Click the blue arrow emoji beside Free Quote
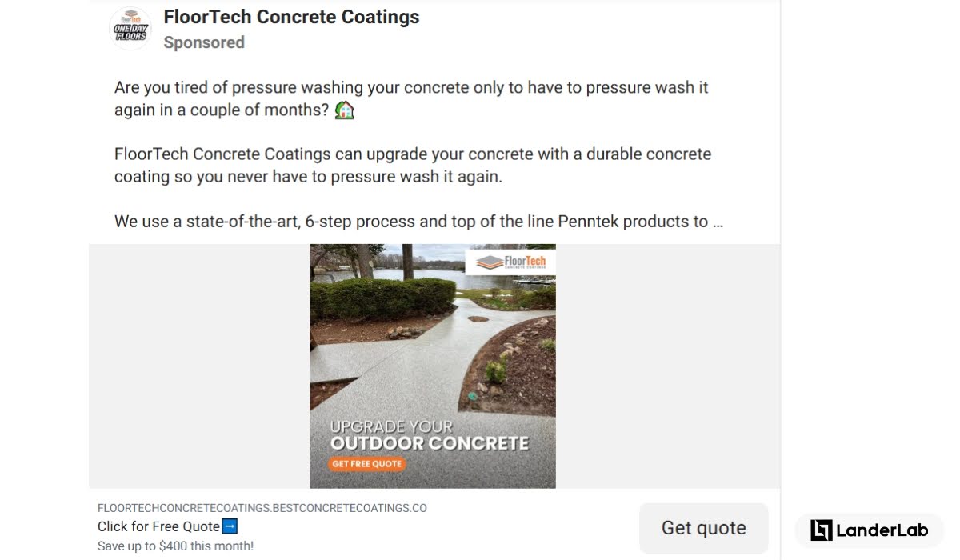 pyautogui.click(x=230, y=526)
